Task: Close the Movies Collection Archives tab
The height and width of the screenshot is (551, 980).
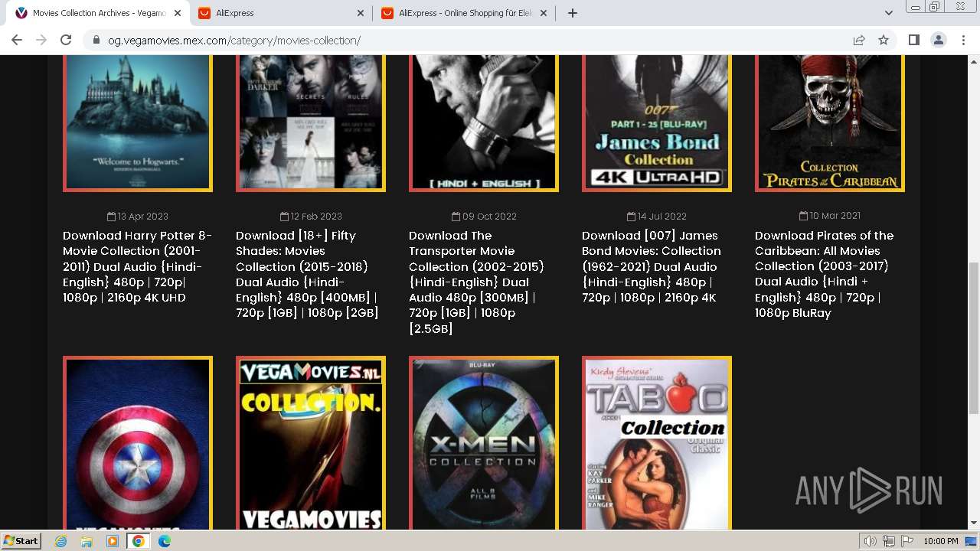Action: pyautogui.click(x=178, y=13)
